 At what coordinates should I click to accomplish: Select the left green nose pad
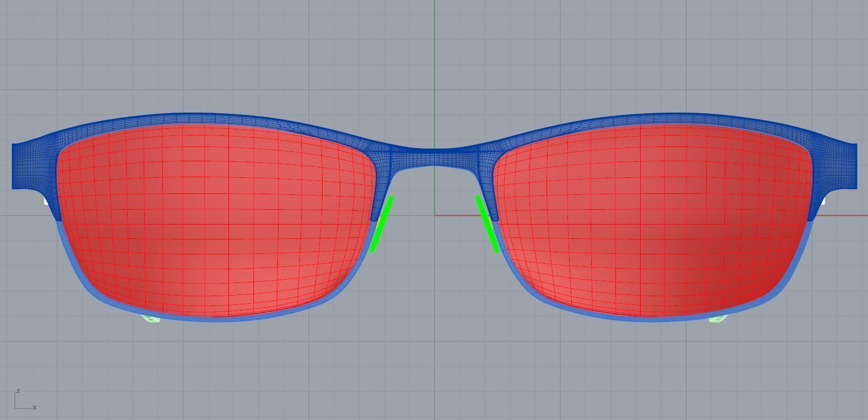pos(381,224)
